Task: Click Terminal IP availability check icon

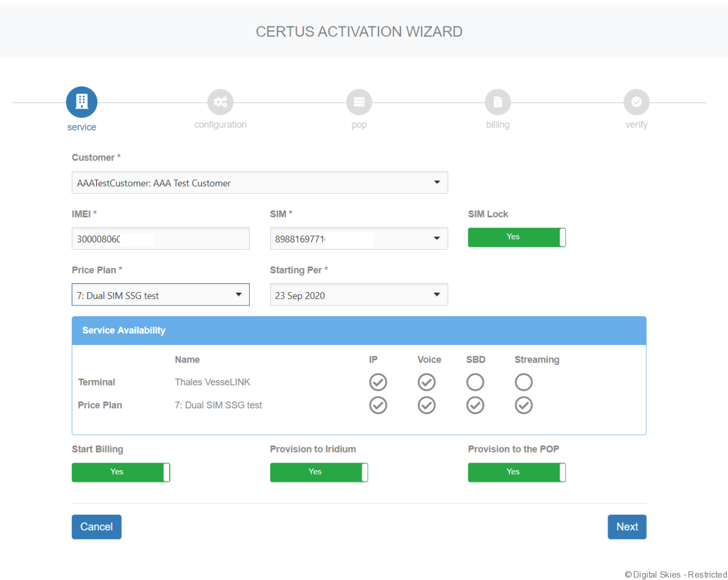Action: coord(378,383)
